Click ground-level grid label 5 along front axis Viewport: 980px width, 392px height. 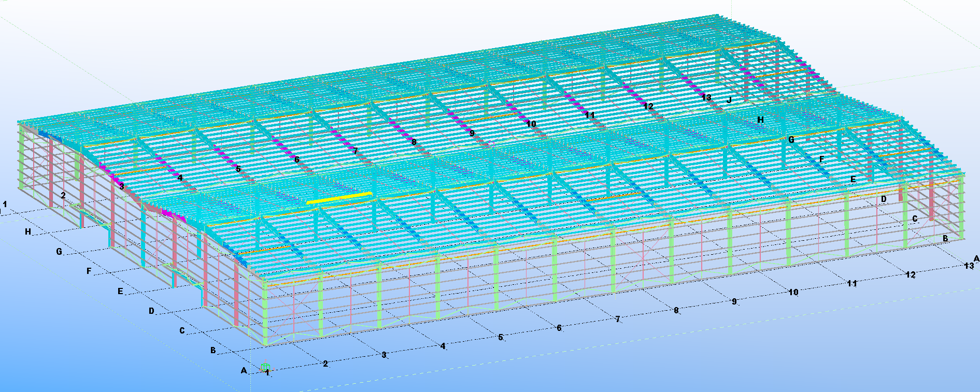[x=501, y=337]
